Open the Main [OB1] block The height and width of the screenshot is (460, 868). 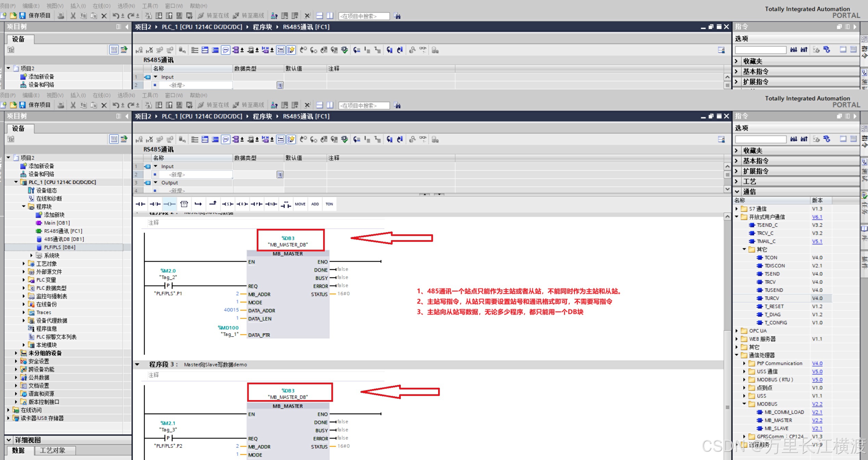click(57, 223)
